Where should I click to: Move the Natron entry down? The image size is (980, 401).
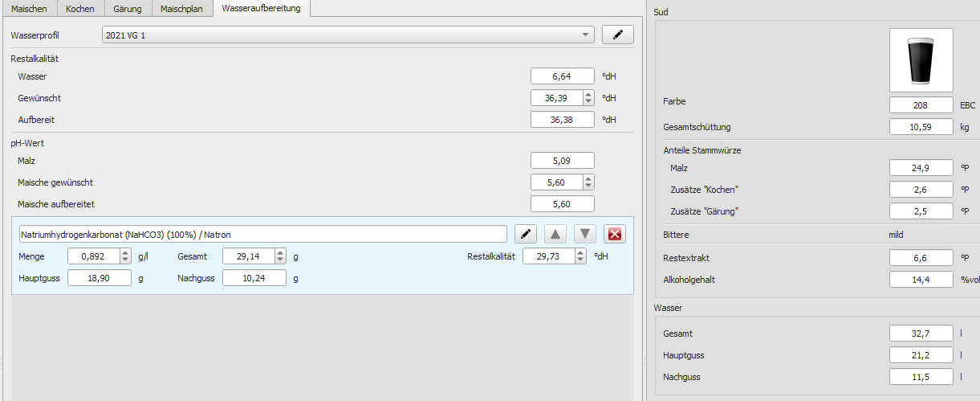(x=586, y=234)
